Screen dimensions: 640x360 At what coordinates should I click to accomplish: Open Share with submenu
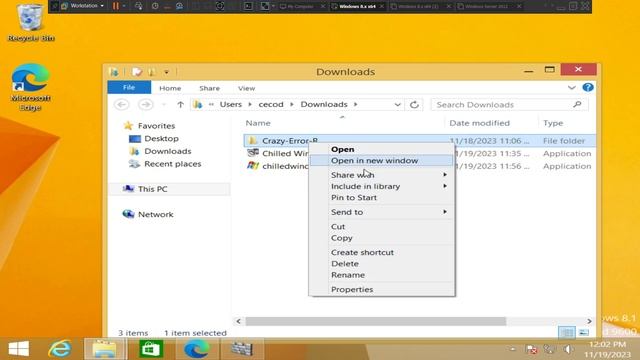(382, 175)
